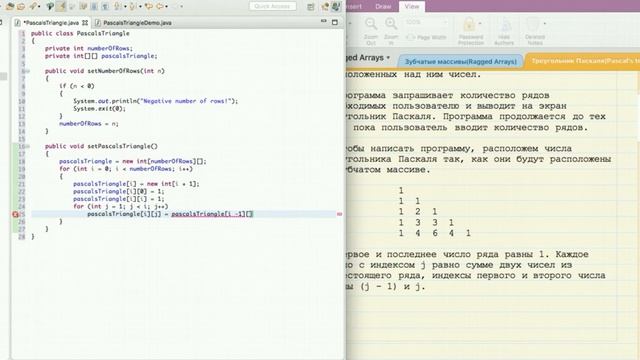
Task: Click the 'Negative number of rows!' println line
Action: [156, 101]
